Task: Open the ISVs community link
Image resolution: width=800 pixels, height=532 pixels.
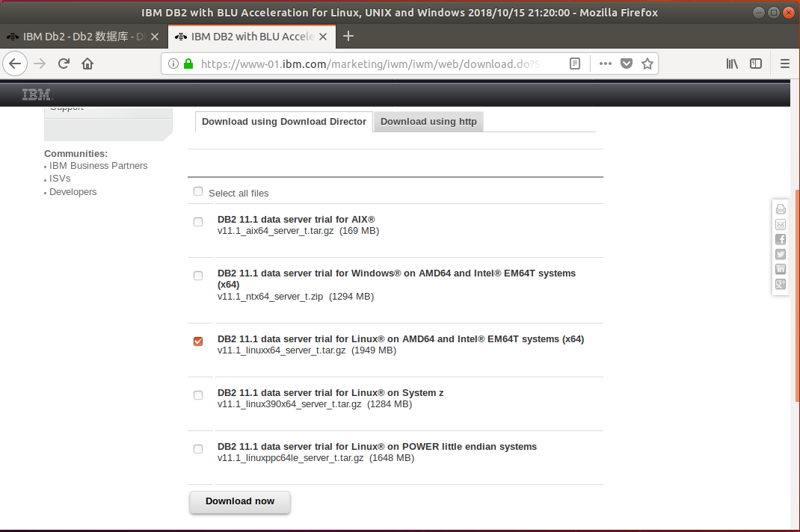Action: pyautogui.click(x=60, y=179)
